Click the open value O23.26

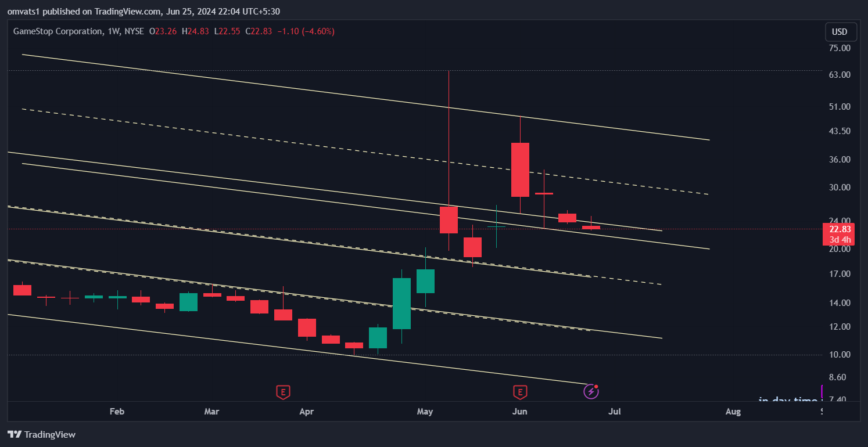point(163,31)
